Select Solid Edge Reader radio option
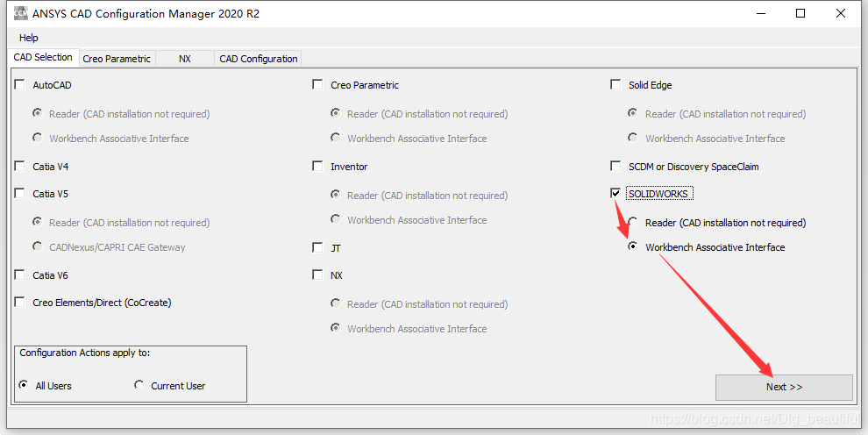The height and width of the screenshot is (435, 868). pos(633,113)
